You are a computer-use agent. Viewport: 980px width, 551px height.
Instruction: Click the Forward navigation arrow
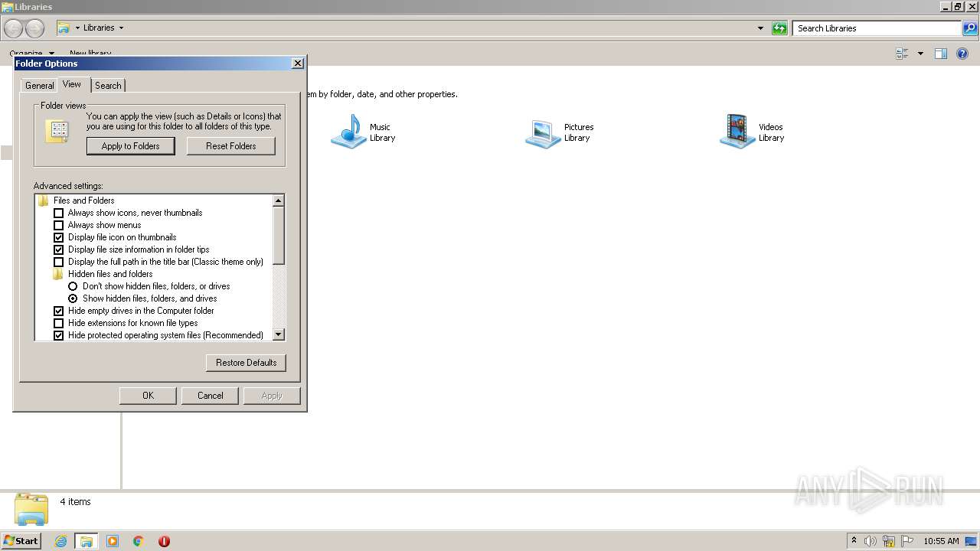(34, 28)
